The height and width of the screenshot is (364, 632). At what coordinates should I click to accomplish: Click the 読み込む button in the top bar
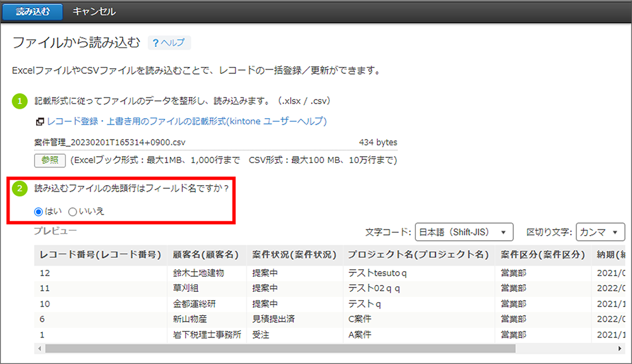(x=33, y=11)
